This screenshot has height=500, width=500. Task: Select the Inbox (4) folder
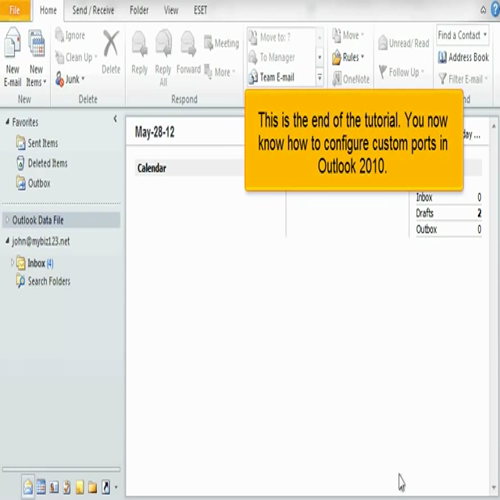35,263
